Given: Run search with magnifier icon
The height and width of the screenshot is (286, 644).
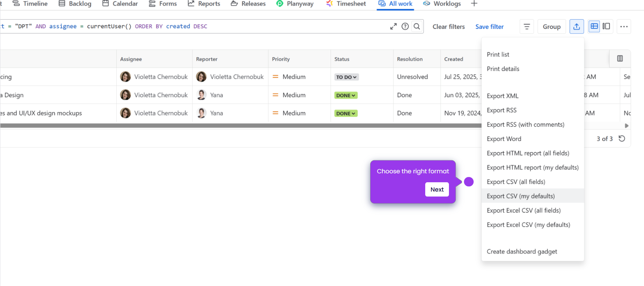Looking at the screenshot, I should click(417, 27).
